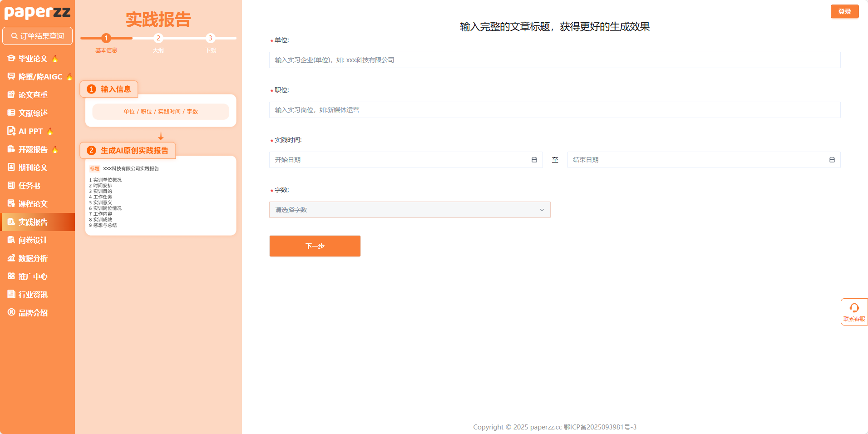This screenshot has width=868, height=434.
Task: Open the 文献综述 menu item
Action: pyautogui.click(x=33, y=113)
